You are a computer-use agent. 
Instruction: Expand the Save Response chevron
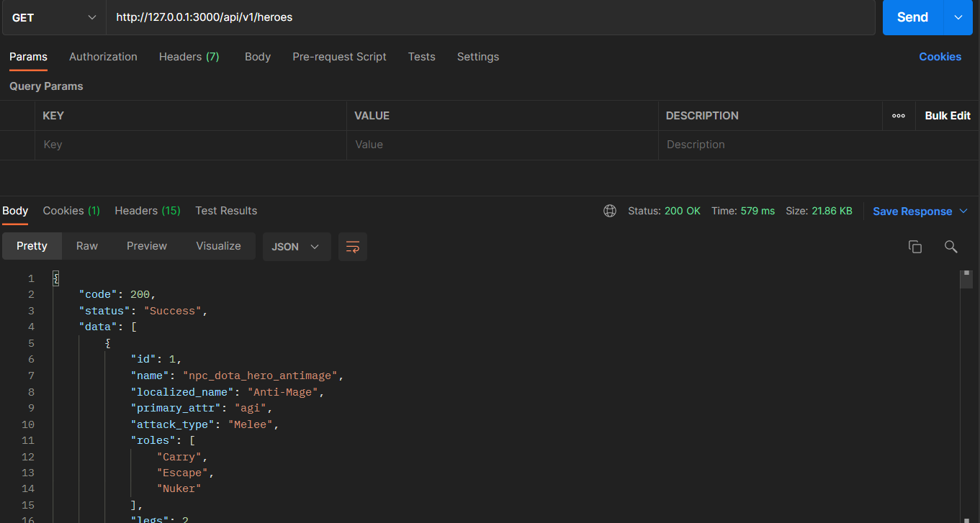[965, 212]
